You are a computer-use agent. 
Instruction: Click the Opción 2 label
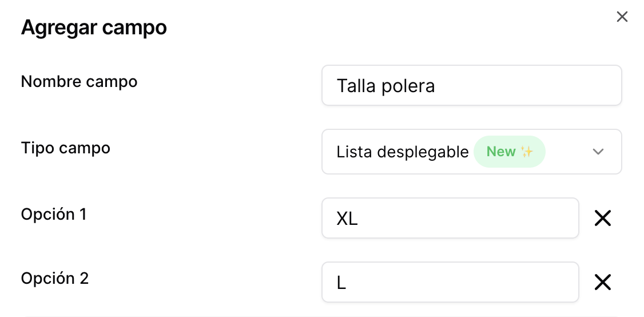click(x=55, y=278)
